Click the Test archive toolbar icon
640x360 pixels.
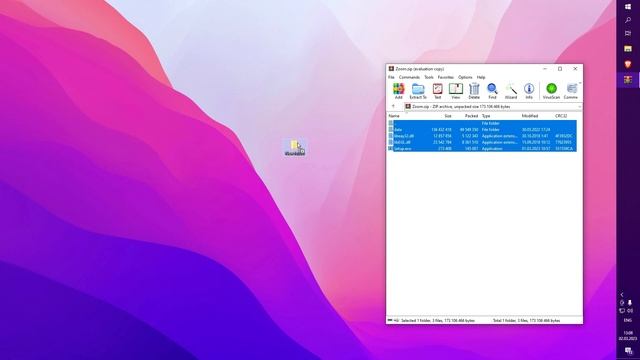(x=438, y=91)
